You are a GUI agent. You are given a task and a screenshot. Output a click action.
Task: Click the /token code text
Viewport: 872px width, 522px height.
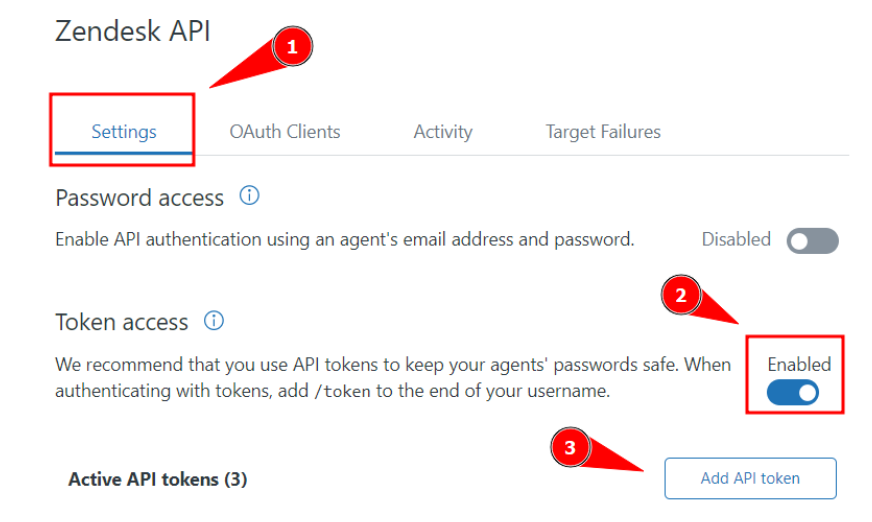[345, 391]
